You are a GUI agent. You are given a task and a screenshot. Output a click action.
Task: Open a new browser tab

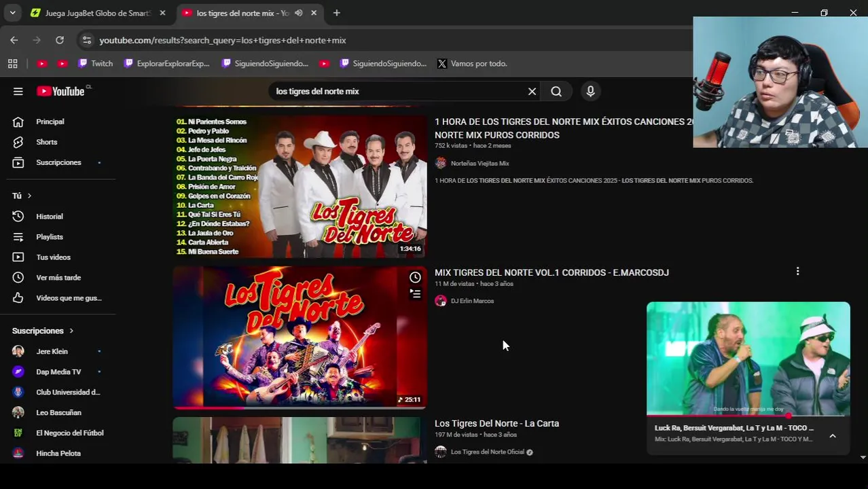336,13
